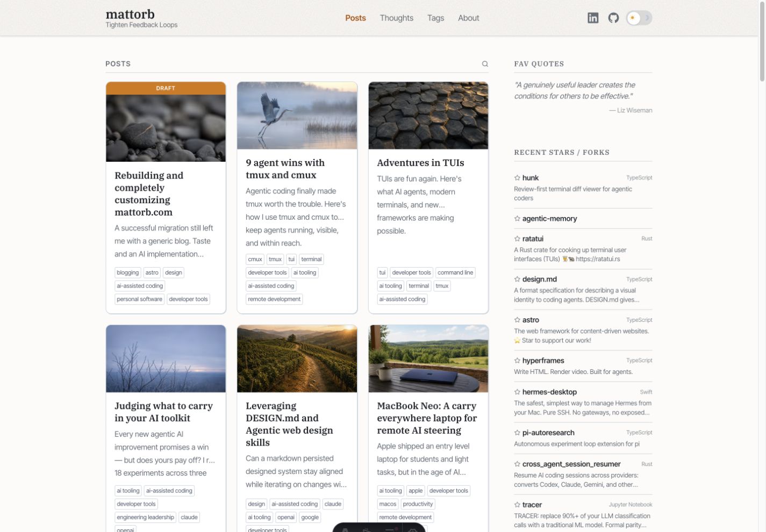Open post 'Adventures in TUIs'
This screenshot has height=532, width=766.
(420, 163)
